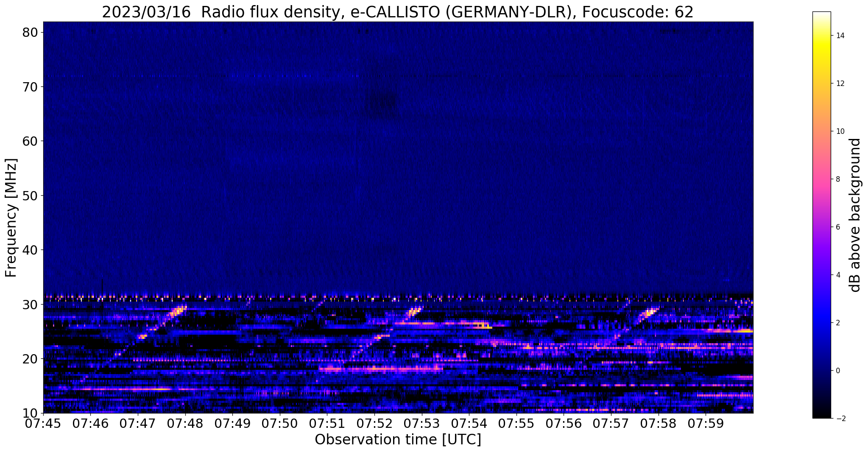Image resolution: width=868 pixels, height=452 pixels.
Task: Click the 07:48 time tick label
Action: (x=185, y=423)
